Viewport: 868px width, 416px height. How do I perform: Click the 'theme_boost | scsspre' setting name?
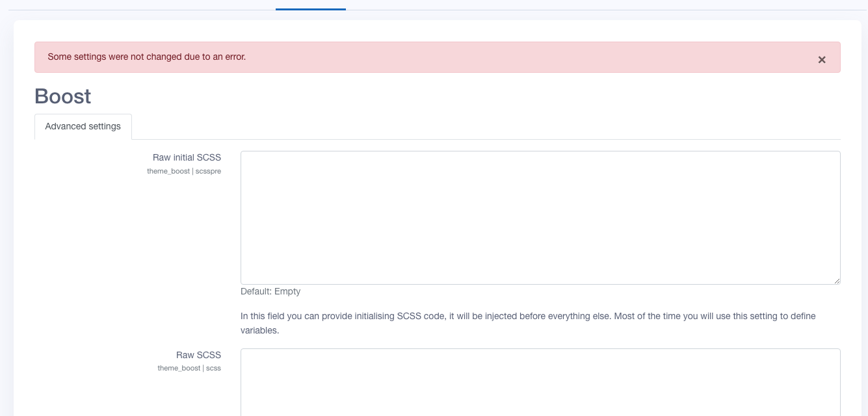184,172
